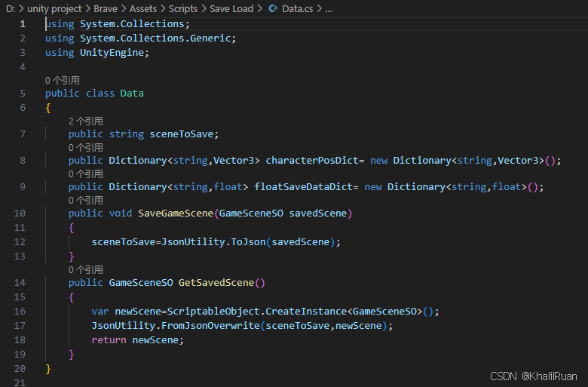Click the '0 个引用' CodeLens above characterPosDict
Viewport: 588px width, 387px height.
85,148
